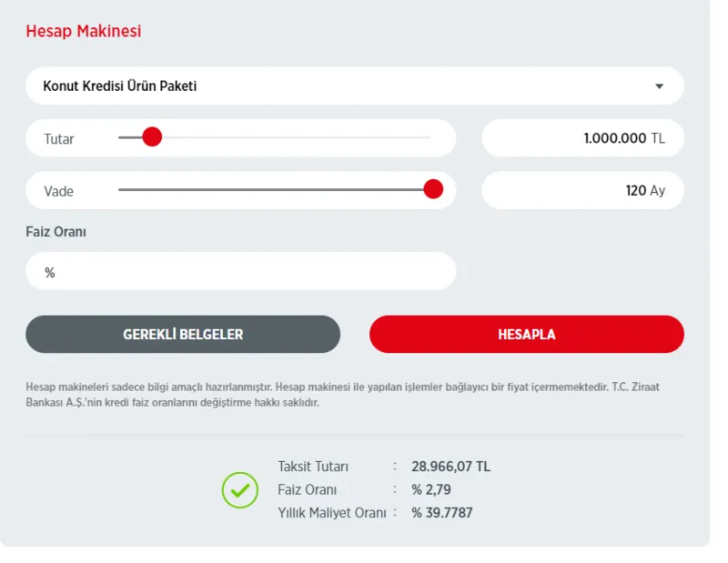Screen dimensions: 728x563
Task: Click the middle of the Vade slider track
Action: pos(273,189)
